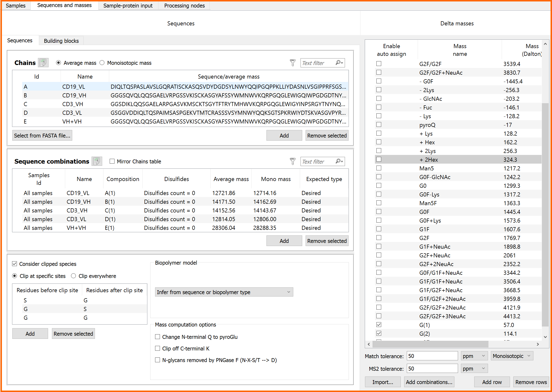Click Remove rows button
This screenshot has width=552, height=392.
(x=531, y=382)
